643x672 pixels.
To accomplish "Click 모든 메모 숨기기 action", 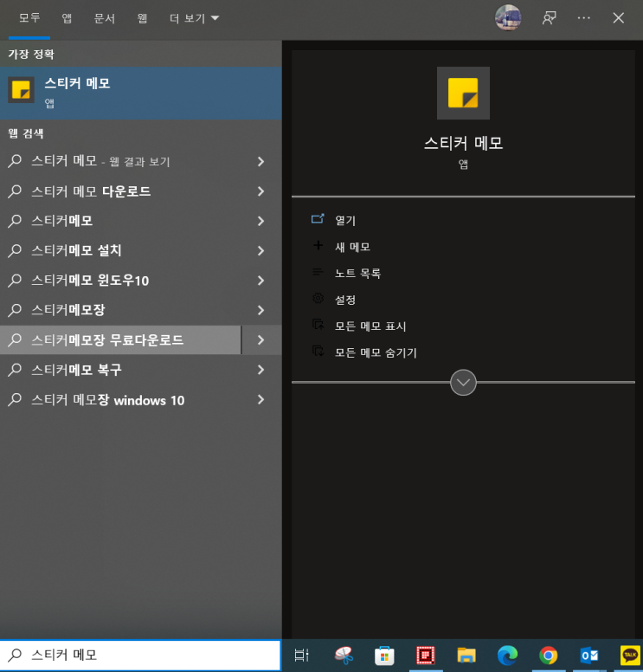I will click(x=376, y=352).
